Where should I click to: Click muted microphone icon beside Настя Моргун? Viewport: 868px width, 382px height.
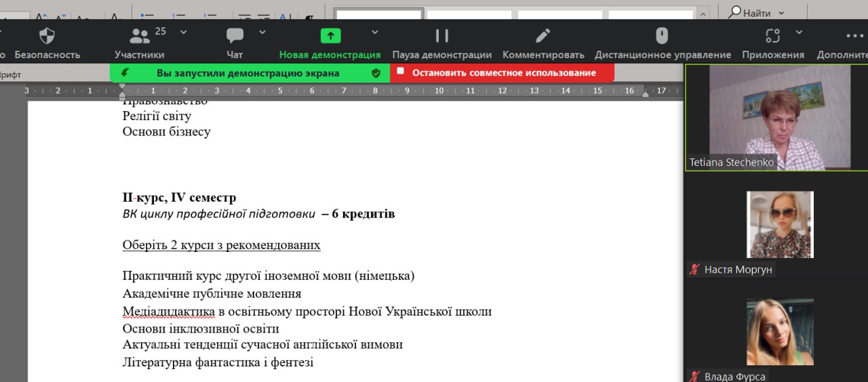click(694, 270)
